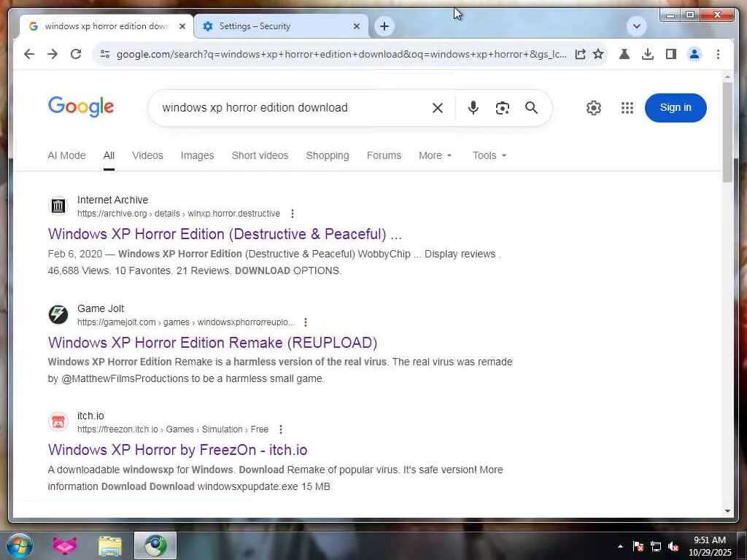
Task: Show hidden system tray icons
Action: point(620,546)
